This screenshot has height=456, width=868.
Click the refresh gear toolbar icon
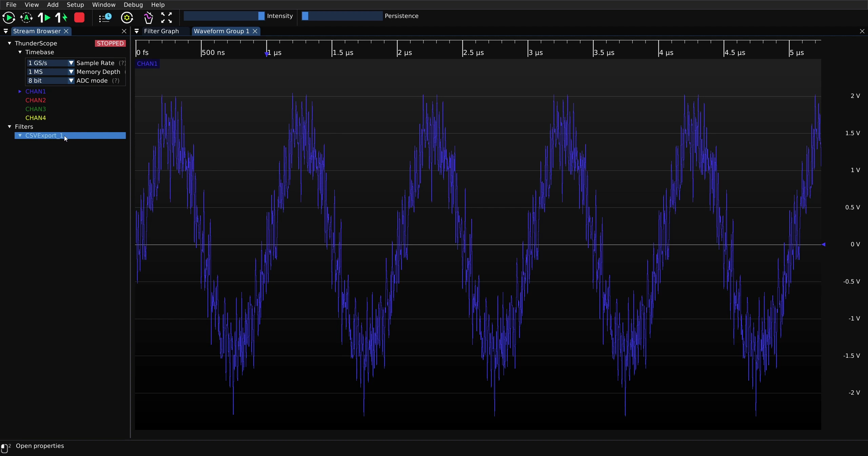127,18
